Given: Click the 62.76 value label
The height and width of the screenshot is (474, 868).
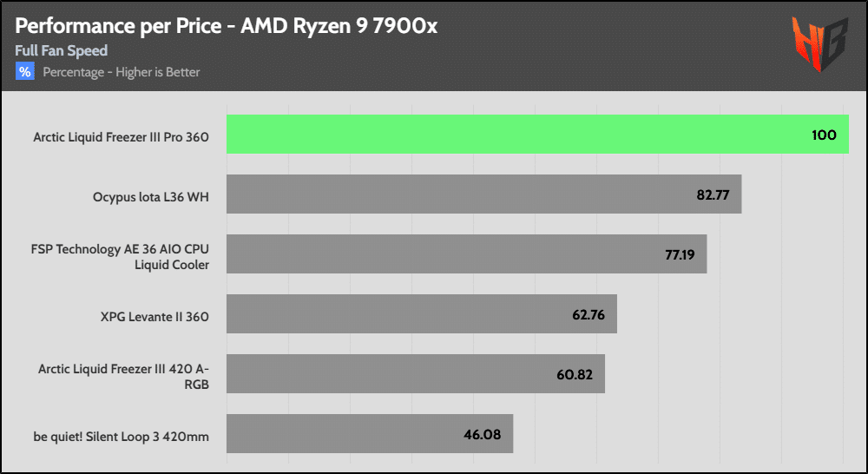Looking at the screenshot, I should 589,314.
